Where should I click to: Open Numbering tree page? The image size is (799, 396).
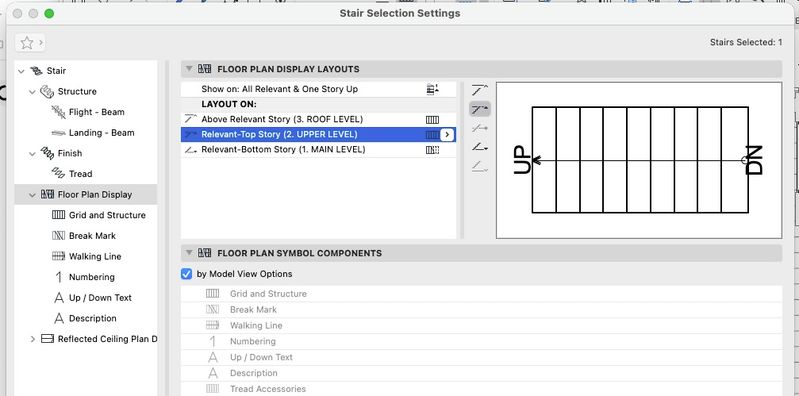pyautogui.click(x=92, y=277)
